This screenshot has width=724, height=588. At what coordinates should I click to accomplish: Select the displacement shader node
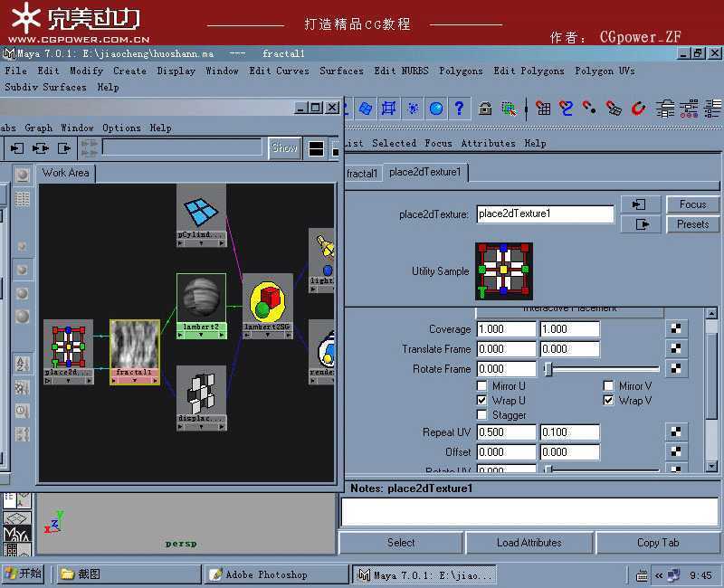(x=201, y=398)
